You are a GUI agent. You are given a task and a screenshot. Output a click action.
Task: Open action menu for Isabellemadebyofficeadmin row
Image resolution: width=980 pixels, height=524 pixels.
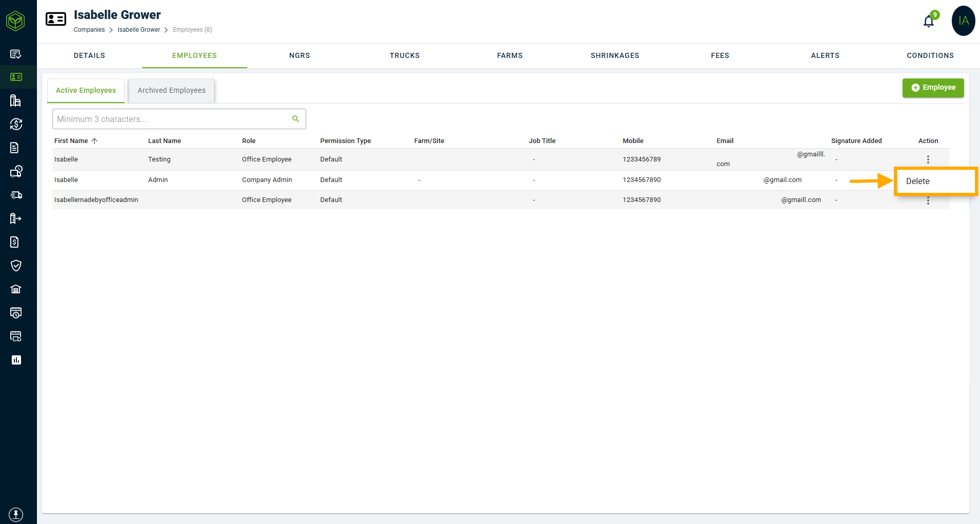(928, 200)
